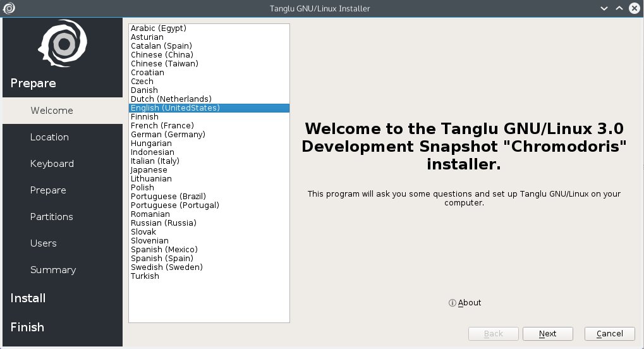The height and width of the screenshot is (349, 644).
Task: Choose Portuguese (Portugal) language
Action: tap(209, 205)
